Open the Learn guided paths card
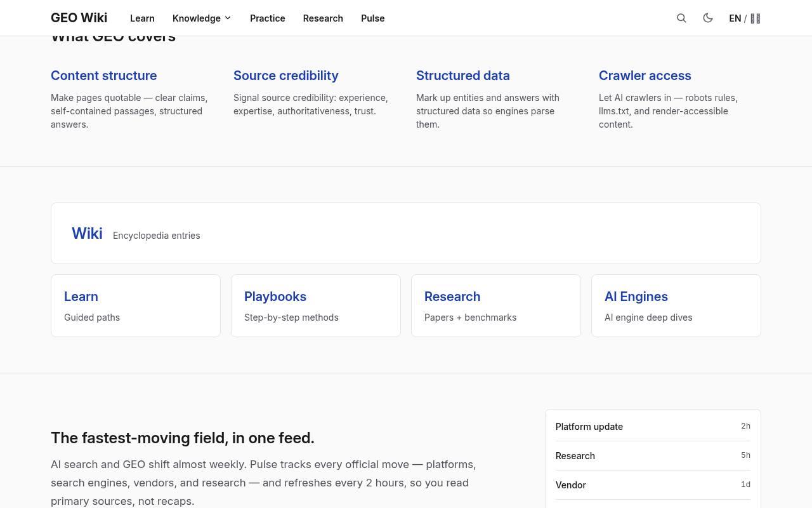 (x=136, y=305)
